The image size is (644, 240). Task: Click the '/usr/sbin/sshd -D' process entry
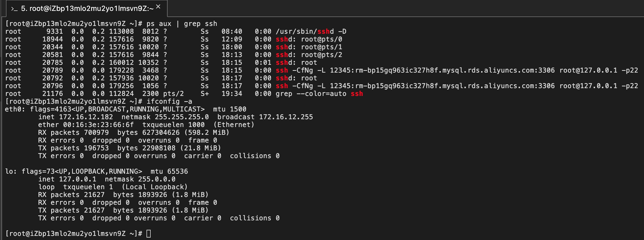click(311, 31)
